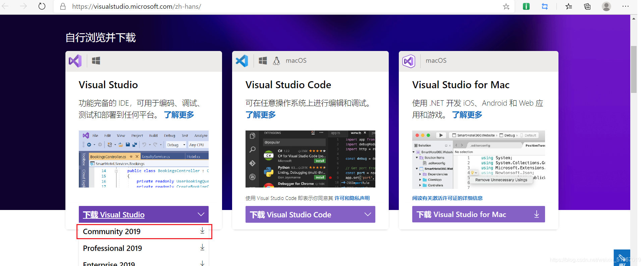Click the browser back arrow
This screenshot has height=266, width=644.
tap(5, 6)
